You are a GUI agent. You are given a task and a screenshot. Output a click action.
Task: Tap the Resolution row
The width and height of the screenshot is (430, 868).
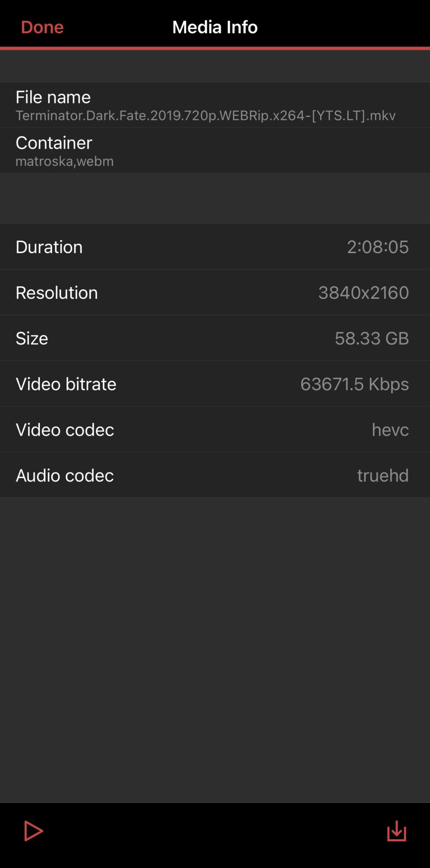215,292
